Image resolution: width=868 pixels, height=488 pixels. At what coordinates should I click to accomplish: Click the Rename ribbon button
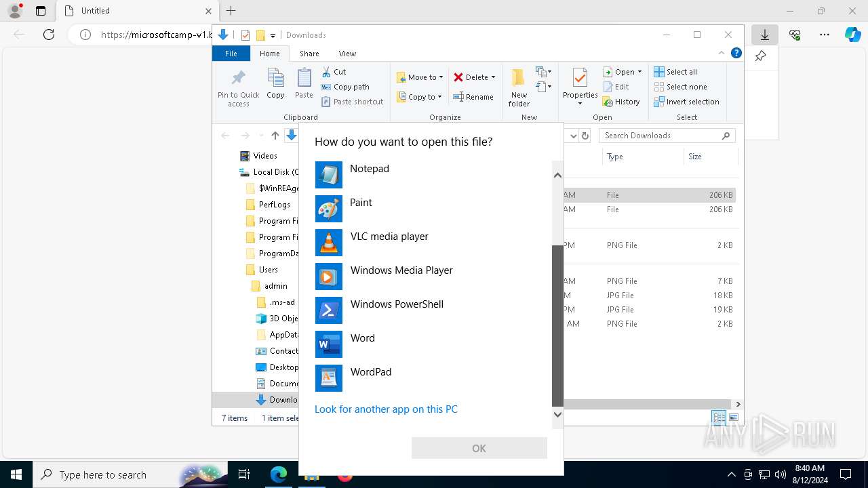473,97
